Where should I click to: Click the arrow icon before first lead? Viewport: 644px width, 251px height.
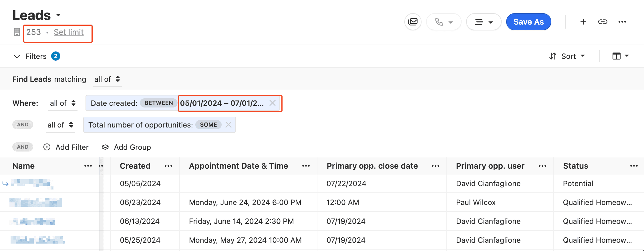tap(5, 184)
